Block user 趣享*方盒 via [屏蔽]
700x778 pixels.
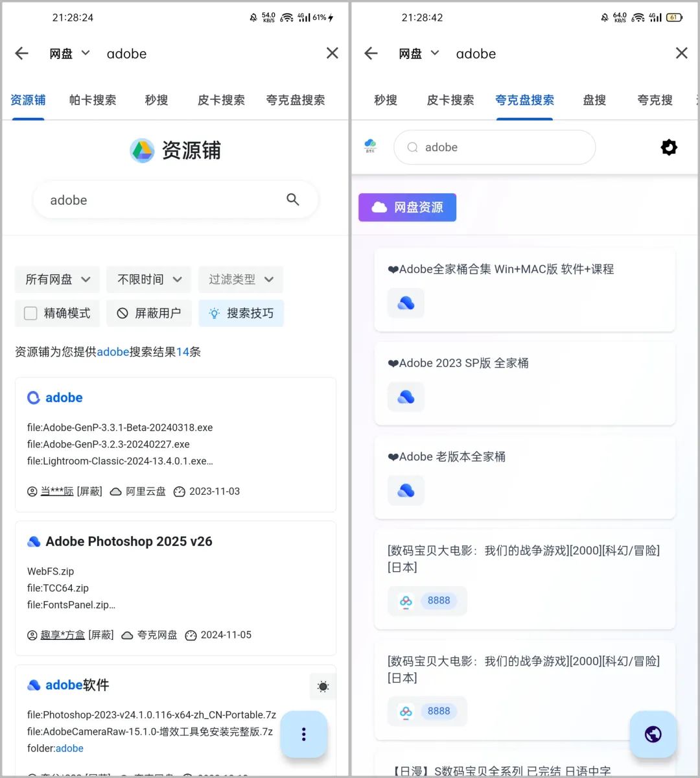click(101, 635)
